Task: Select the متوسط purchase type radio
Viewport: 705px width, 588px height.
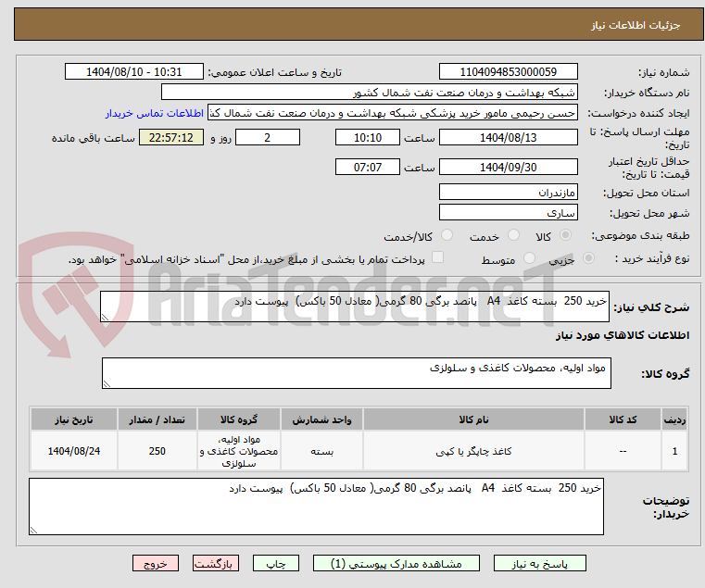Action: coord(530,258)
